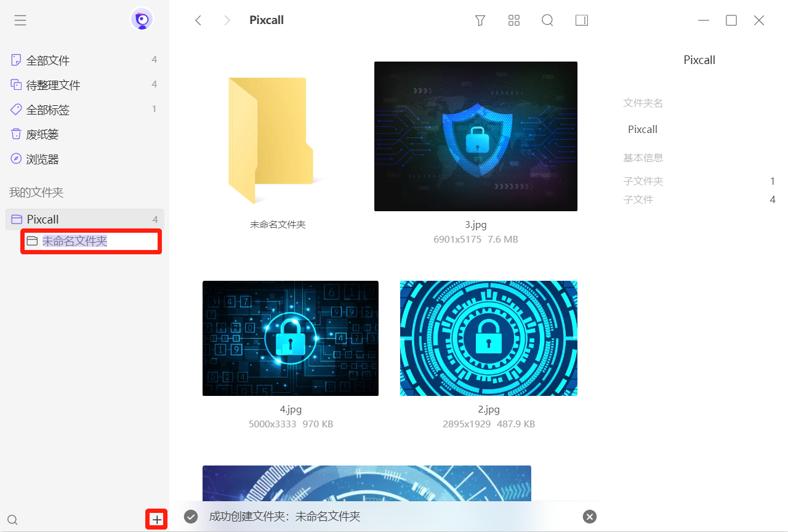Click the 子文件夹 row in info panel
Image resolution: width=788 pixels, height=532 pixels.
coord(699,181)
